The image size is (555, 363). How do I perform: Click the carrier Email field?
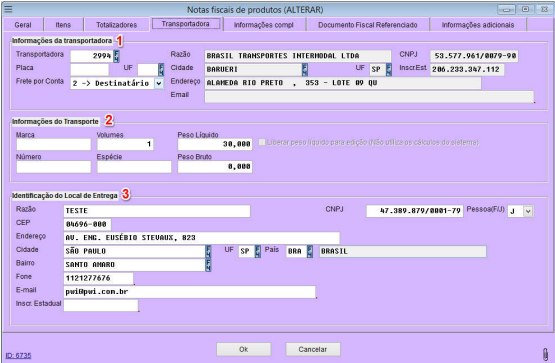[x=369, y=97]
